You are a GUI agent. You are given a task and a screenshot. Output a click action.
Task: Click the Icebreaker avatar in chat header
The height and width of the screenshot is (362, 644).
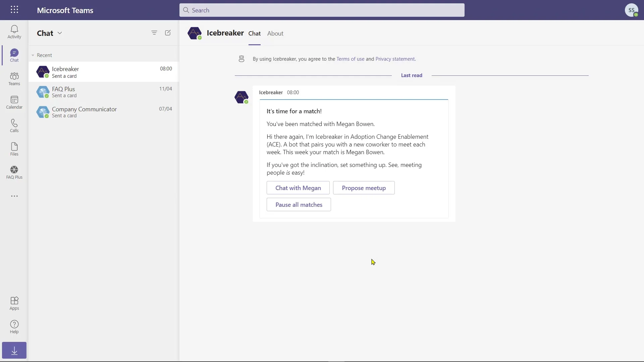(x=195, y=33)
